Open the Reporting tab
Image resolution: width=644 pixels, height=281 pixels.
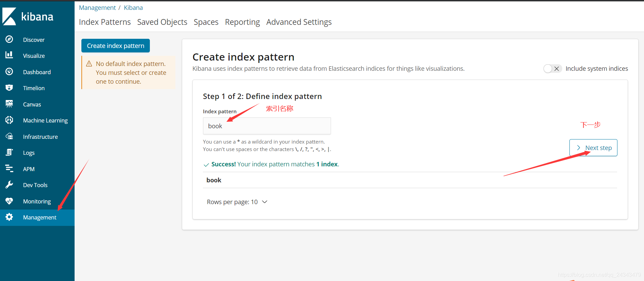point(242,22)
